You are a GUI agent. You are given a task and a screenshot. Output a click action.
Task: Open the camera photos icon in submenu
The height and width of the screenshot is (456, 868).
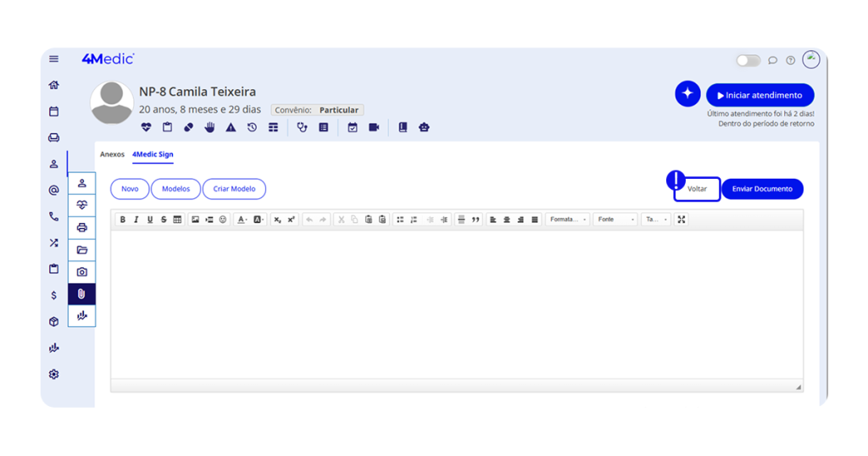pyautogui.click(x=82, y=272)
